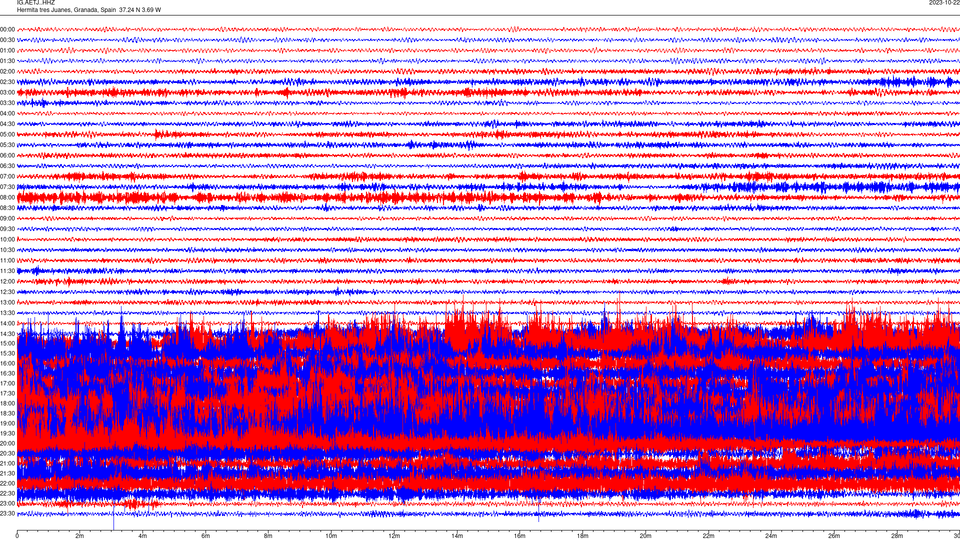Click the 14:30 time label
The image size is (960, 540).
(x=8, y=334)
